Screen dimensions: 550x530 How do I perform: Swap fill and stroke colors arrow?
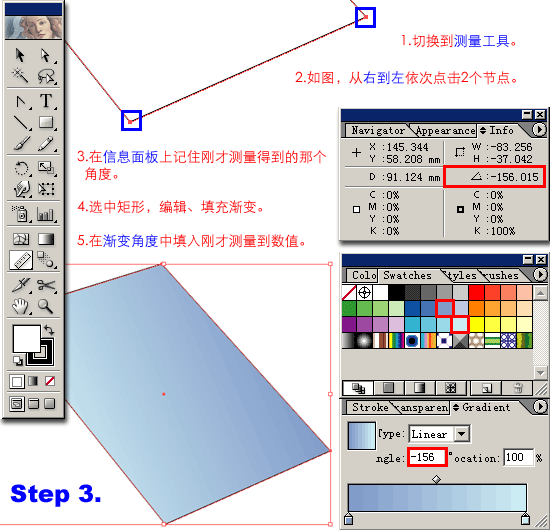[49, 330]
